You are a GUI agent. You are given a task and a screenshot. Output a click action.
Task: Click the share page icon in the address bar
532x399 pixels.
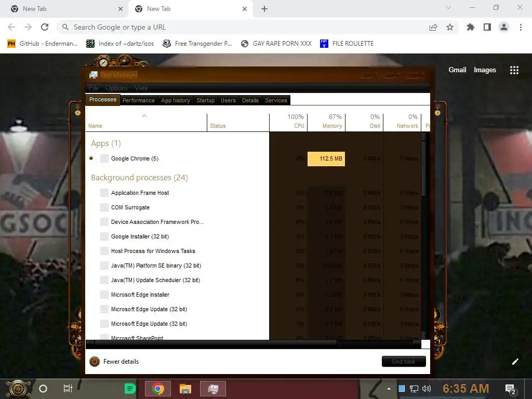[433, 28]
